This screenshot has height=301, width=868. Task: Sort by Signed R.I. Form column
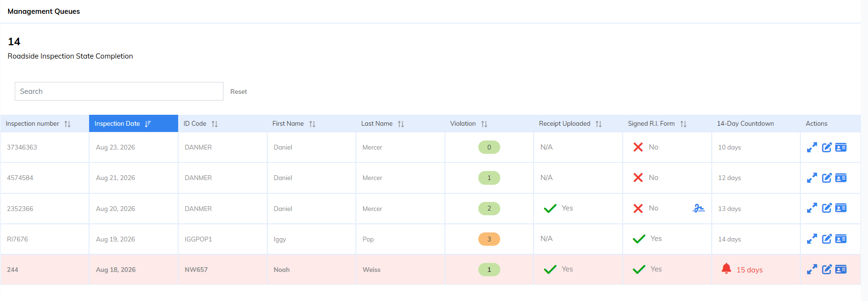tap(684, 124)
